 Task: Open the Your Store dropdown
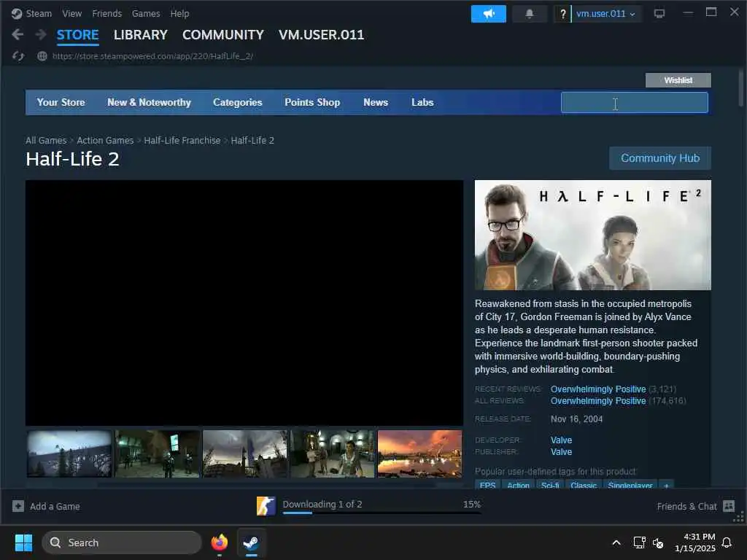click(61, 102)
